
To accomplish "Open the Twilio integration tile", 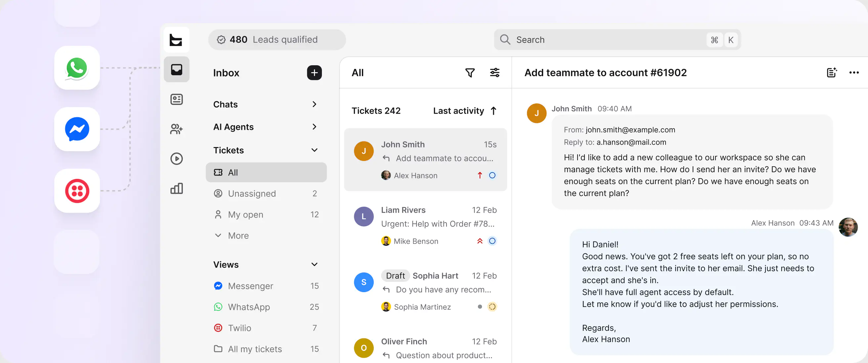I will tap(77, 191).
